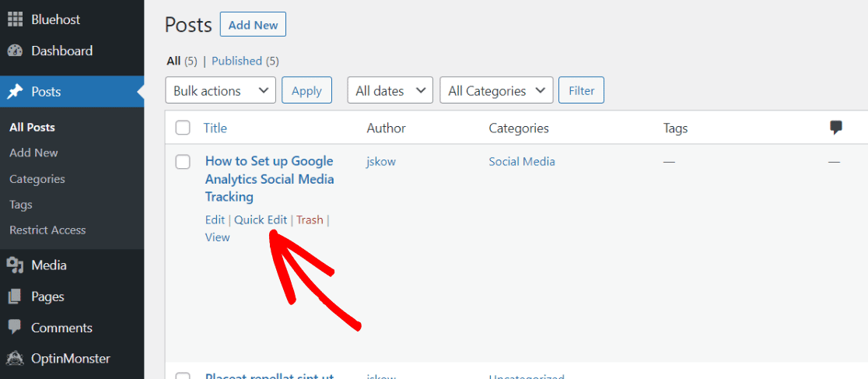The image size is (868, 379).
Task: Click the Edit link under the post
Action: pos(215,220)
